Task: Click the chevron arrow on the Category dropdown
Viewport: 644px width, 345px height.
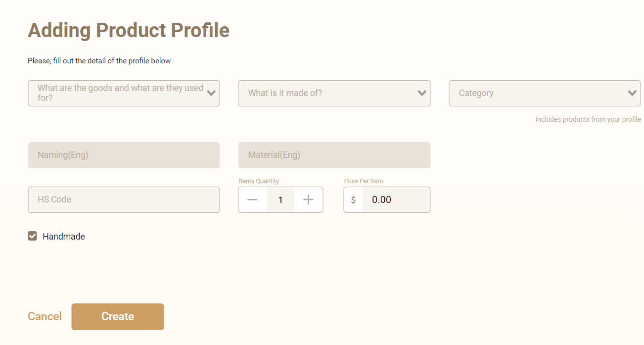Action: click(x=632, y=93)
